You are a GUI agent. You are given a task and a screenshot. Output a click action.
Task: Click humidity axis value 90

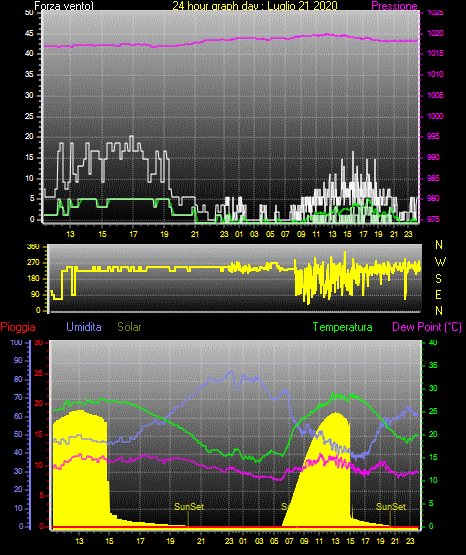[x=18, y=361]
